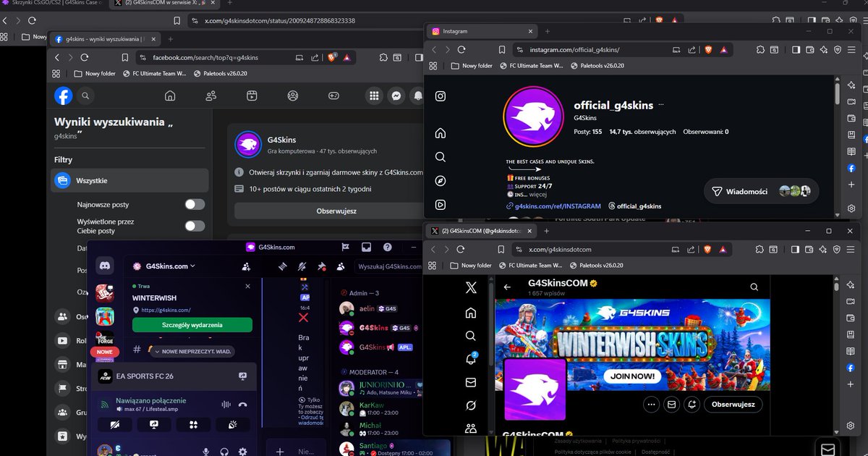Go back with X profile arrow
Image resolution: width=868 pixels, height=456 pixels.
point(507,287)
